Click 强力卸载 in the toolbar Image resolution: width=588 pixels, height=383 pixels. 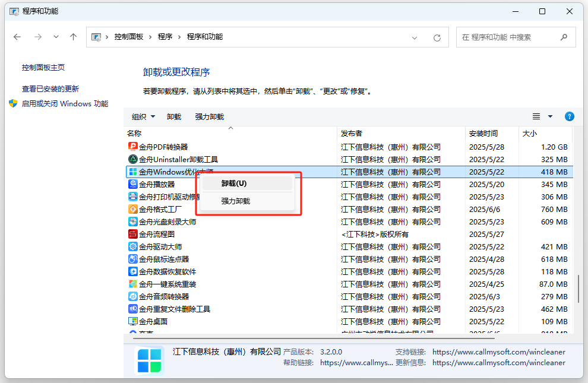click(209, 116)
